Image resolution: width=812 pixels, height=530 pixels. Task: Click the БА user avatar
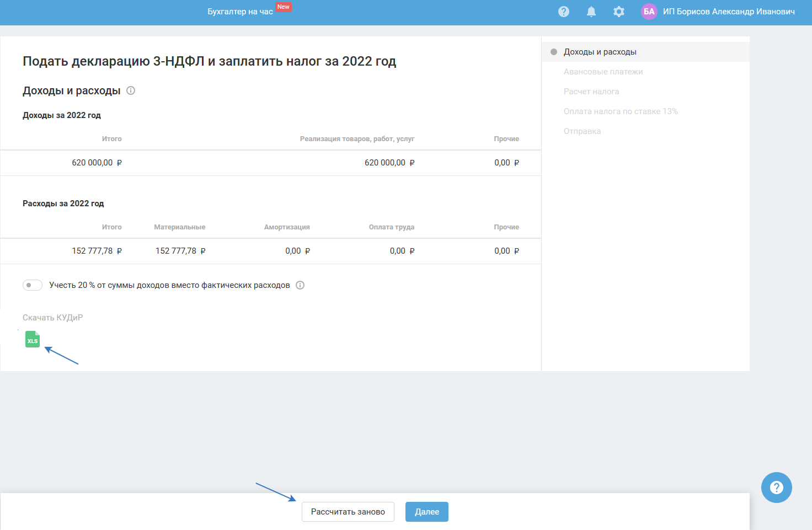(x=649, y=12)
